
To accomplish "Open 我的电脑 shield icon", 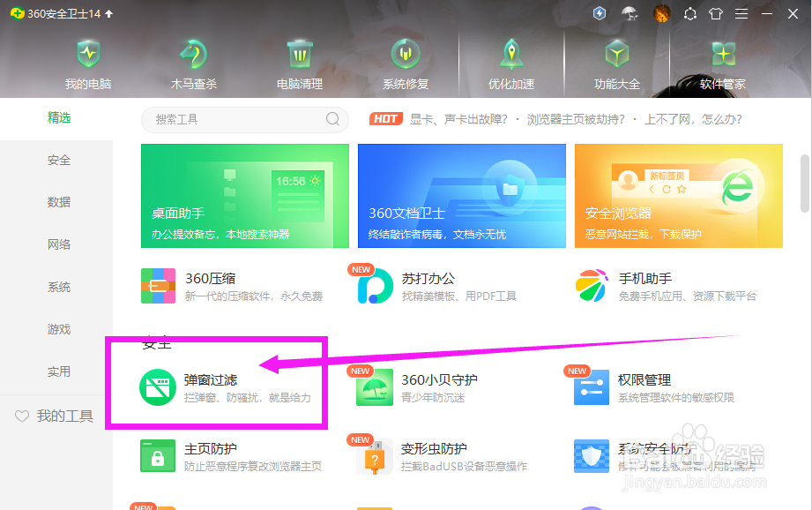I will coord(88,54).
